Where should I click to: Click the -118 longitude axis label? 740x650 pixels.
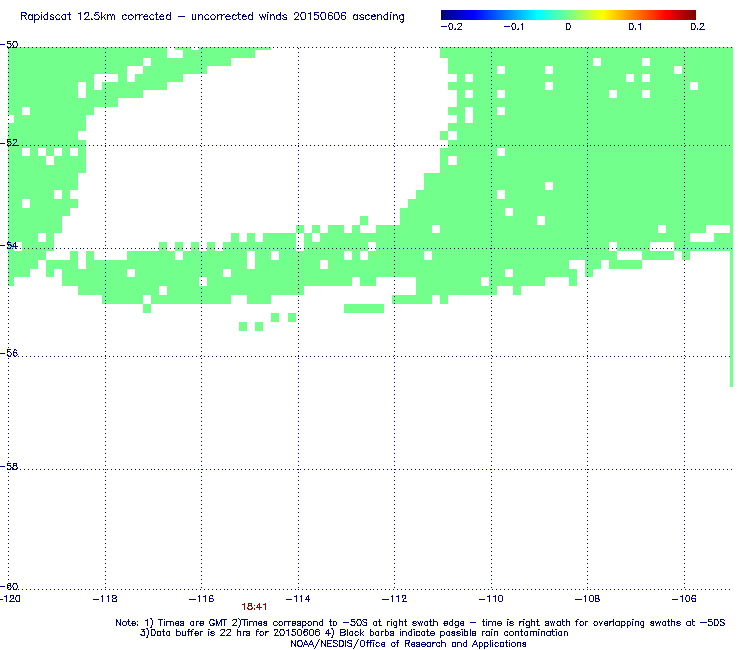(x=105, y=599)
